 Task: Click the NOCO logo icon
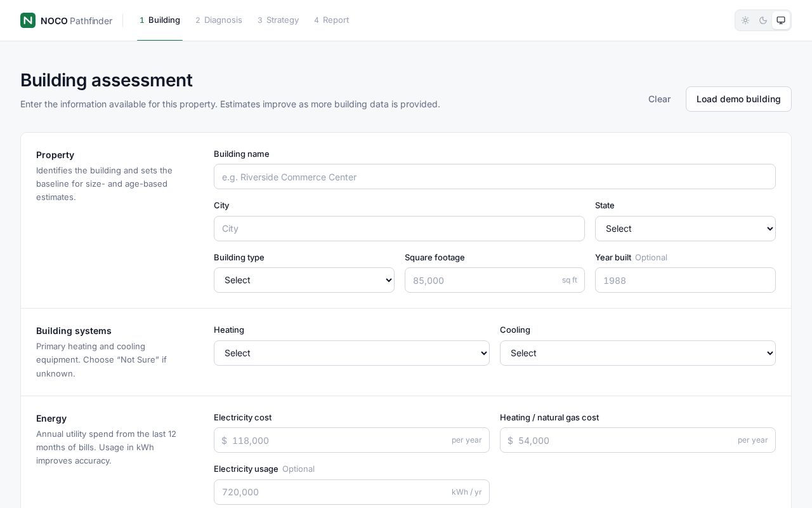tap(28, 20)
